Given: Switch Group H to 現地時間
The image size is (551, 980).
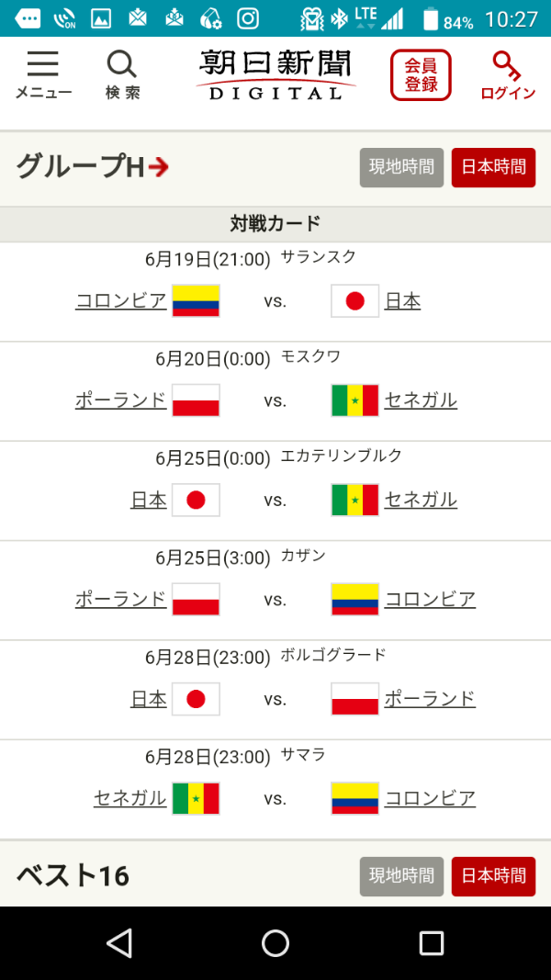Looking at the screenshot, I should (x=401, y=167).
